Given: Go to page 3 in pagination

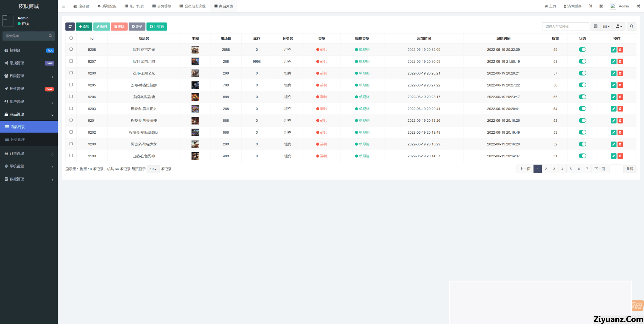Looking at the screenshot, I should click(x=554, y=169).
